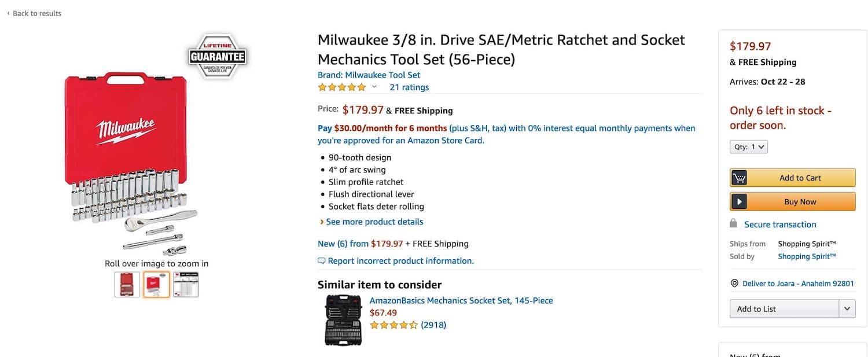Open AmazonBasics Mechanics Socket Set, 145-Piece
The height and width of the screenshot is (357, 868).
pos(461,300)
